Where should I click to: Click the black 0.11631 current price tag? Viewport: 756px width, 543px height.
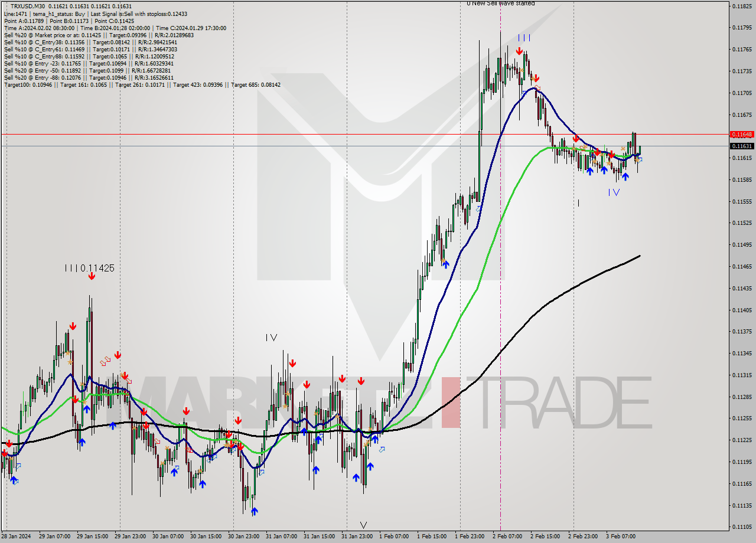pos(742,146)
